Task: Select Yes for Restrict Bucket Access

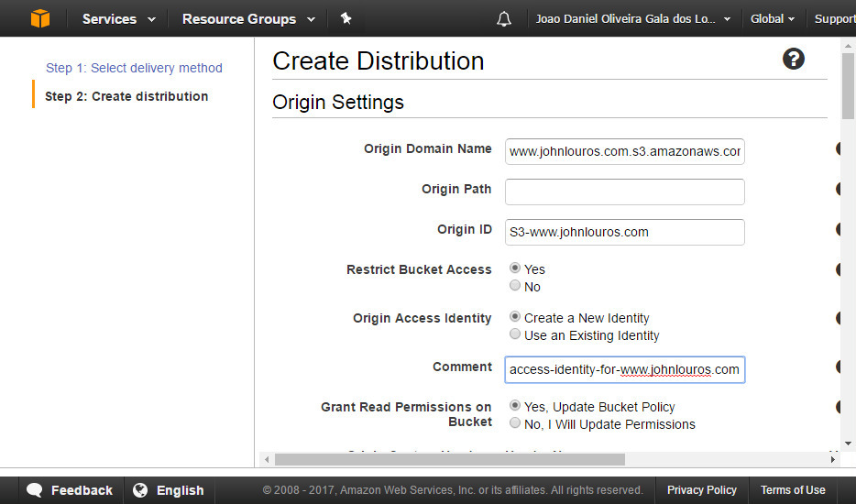Action: [x=515, y=268]
